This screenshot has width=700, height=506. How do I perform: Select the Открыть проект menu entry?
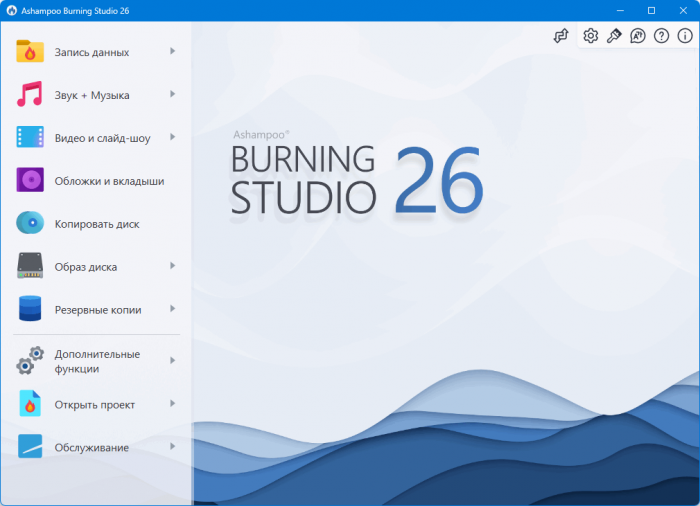point(95,404)
